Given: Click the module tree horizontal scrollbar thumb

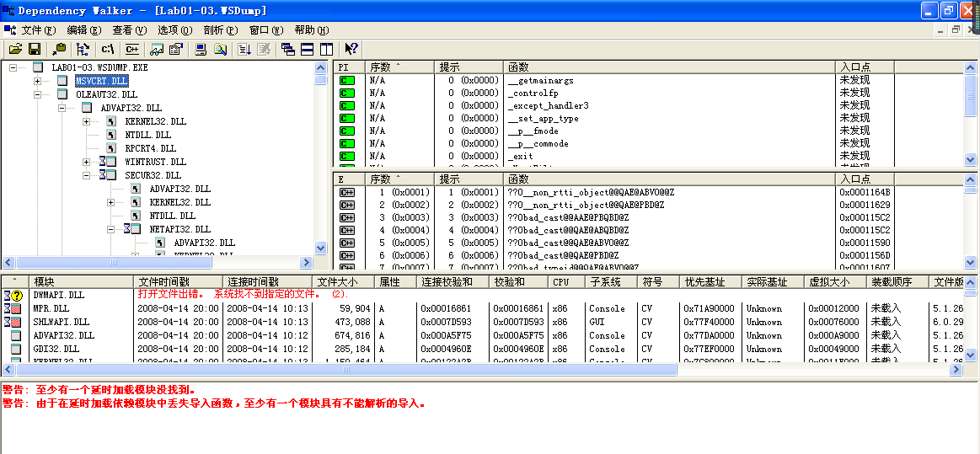Looking at the screenshot, I should coord(115,263).
